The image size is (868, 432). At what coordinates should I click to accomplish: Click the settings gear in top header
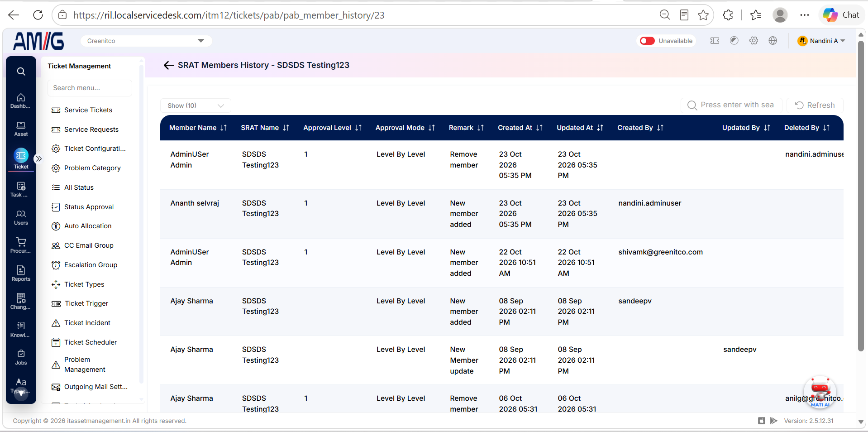pos(754,41)
